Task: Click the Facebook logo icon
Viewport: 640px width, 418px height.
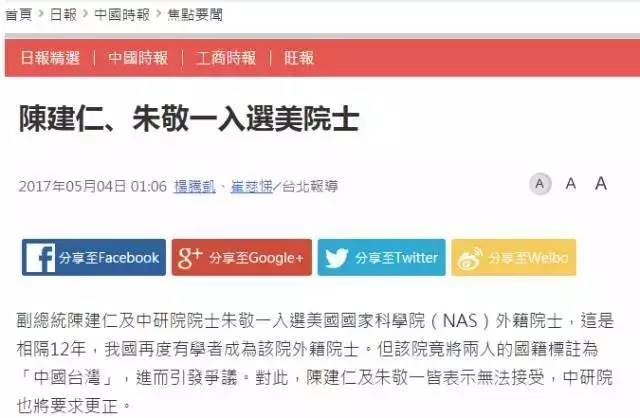Action: tap(40, 258)
